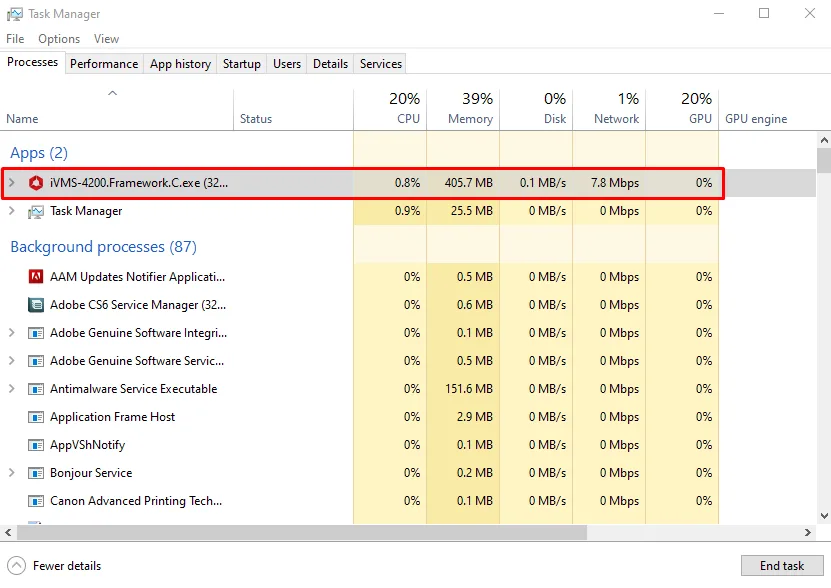Image resolution: width=831 pixels, height=588 pixels.
Task: Expand Adobe Genuine Software Integrity row
Action: click(x=12, y=332)
